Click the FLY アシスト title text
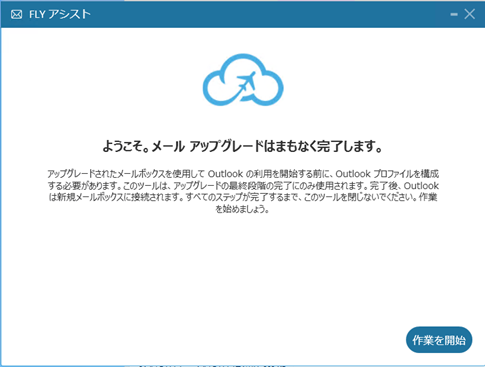Image resolution: width=485 pixels, height=367 pixels. coord(60,14)
